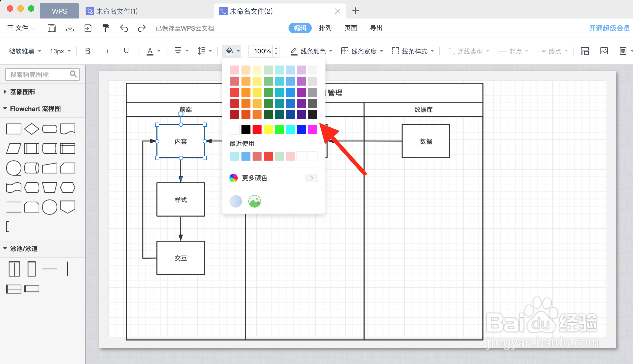633x364 pixels.
Task: Select the format painter tool
Action: pos(106,28)
